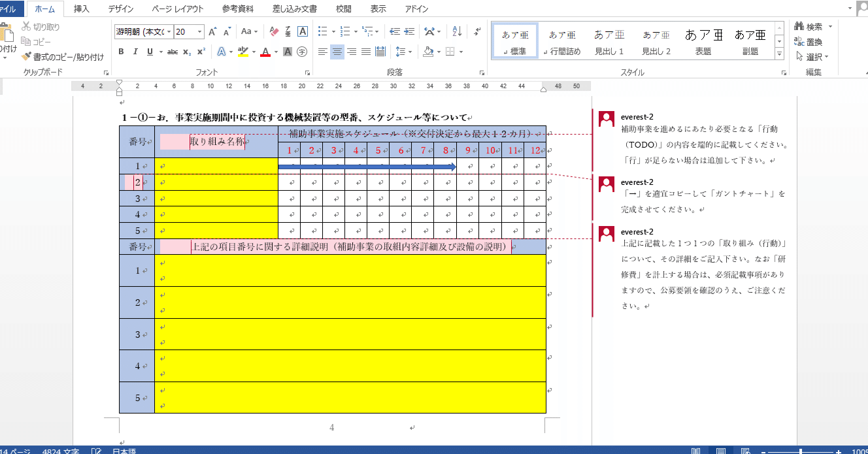Screen dimensions: 868x454
Task: Apply subscript (x₂) formatting
Action: pos(187,52)
